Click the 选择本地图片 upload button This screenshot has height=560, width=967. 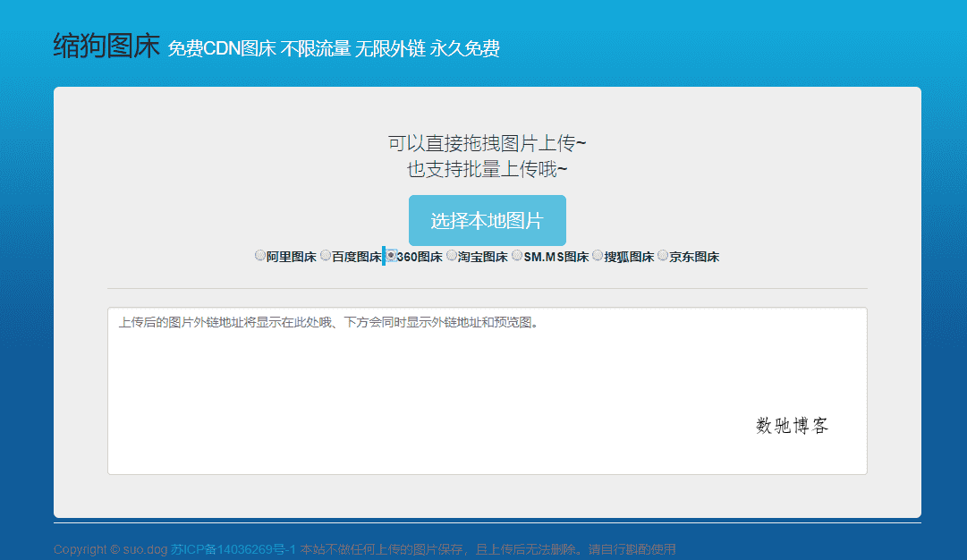pyautogui.click(x=488, y=221)
